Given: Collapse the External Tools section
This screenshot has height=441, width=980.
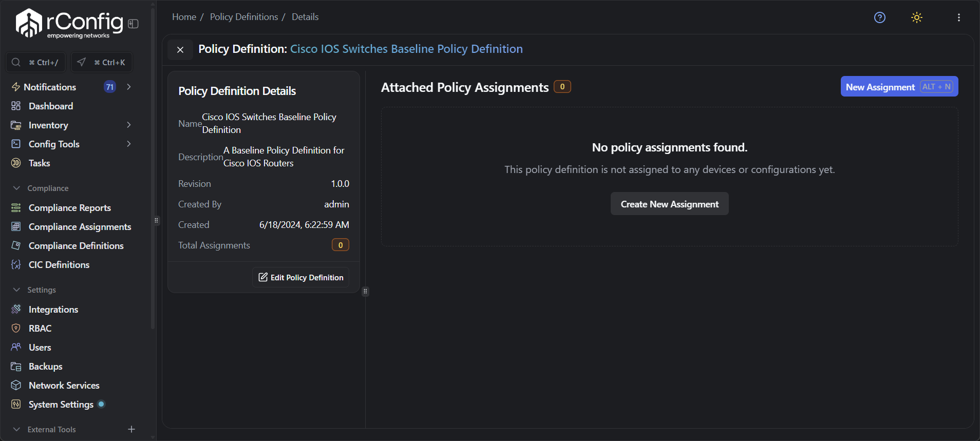Looking at the screenshot, I should point(16,429).
